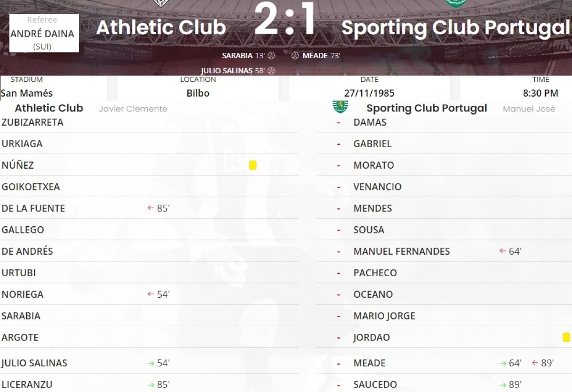This screenshot has width=572, height=392.
Task: Click coach name Manuel José
Action: click(529, 109)
